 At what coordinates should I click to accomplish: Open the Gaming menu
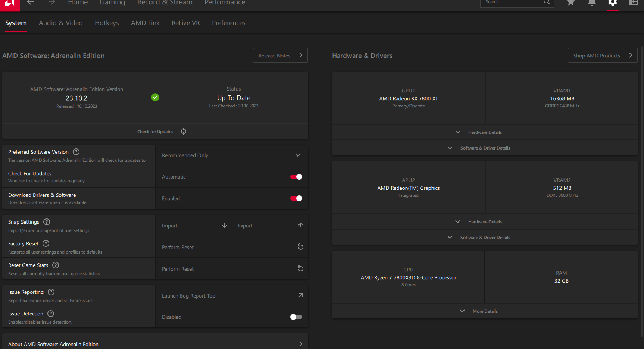(112, 3)
